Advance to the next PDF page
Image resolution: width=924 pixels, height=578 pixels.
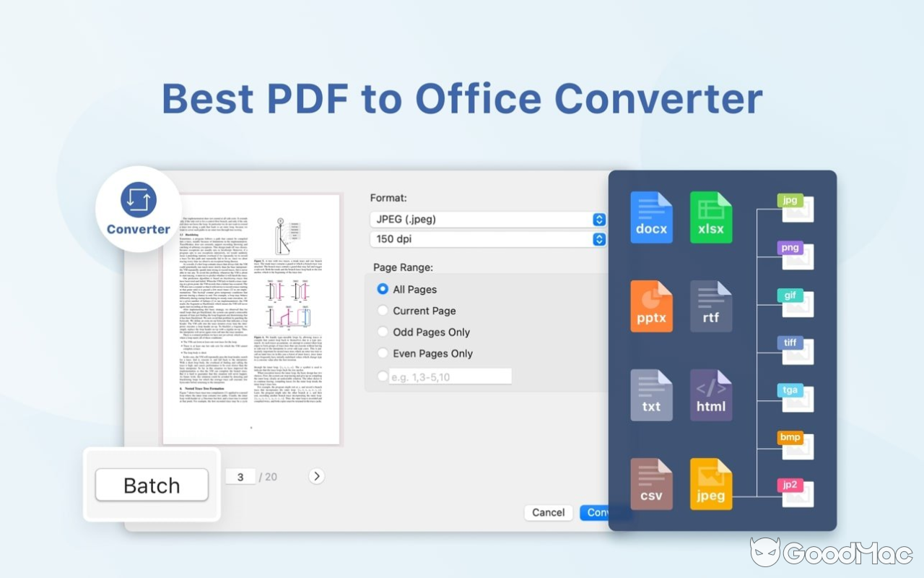[x=316, y=476]
